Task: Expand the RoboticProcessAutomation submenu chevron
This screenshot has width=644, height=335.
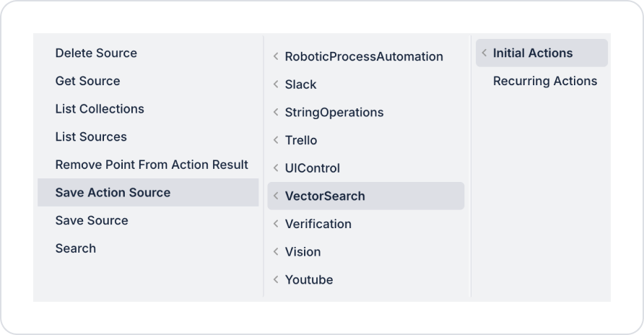Action: pyautogui.click(x=276, y=56)
